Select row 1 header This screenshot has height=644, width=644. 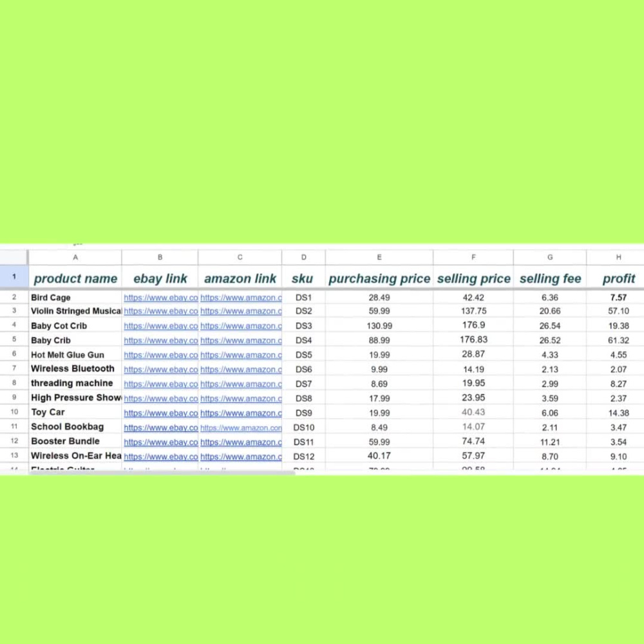[x=14, y=277]
